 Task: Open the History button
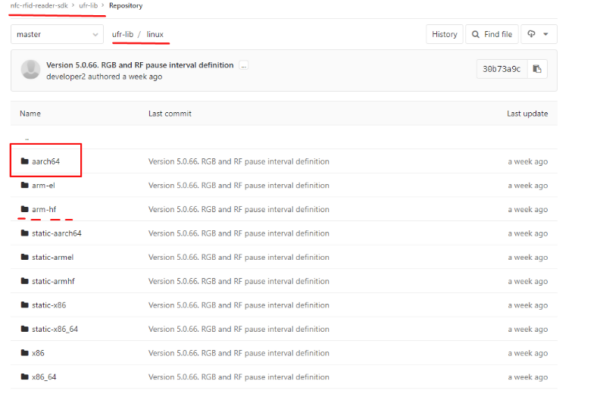pos(444,34)
